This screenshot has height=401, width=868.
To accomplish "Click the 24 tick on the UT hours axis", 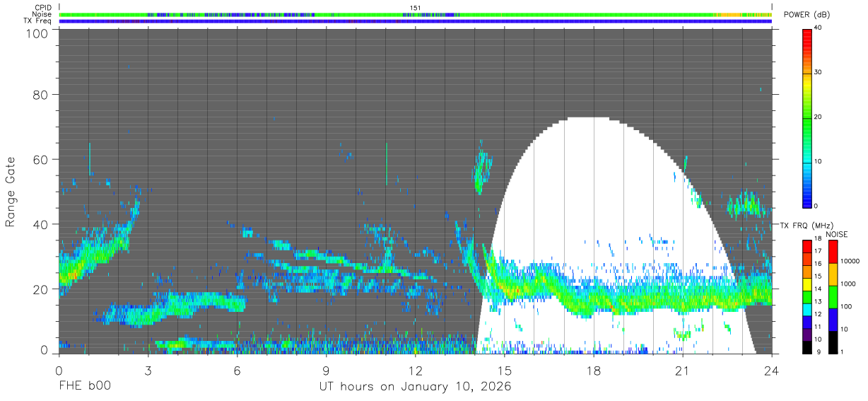I will [x=771, y=370].
